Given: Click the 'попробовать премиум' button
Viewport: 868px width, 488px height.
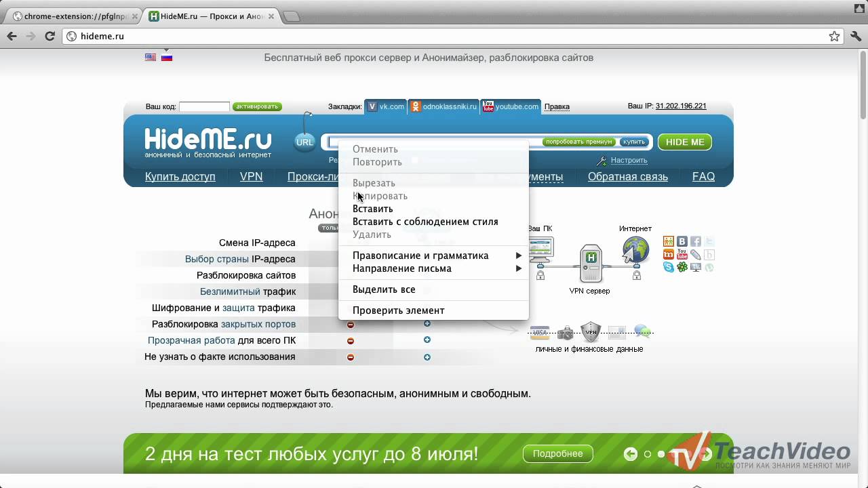Looking at the screenshot, I should [579, 142].
